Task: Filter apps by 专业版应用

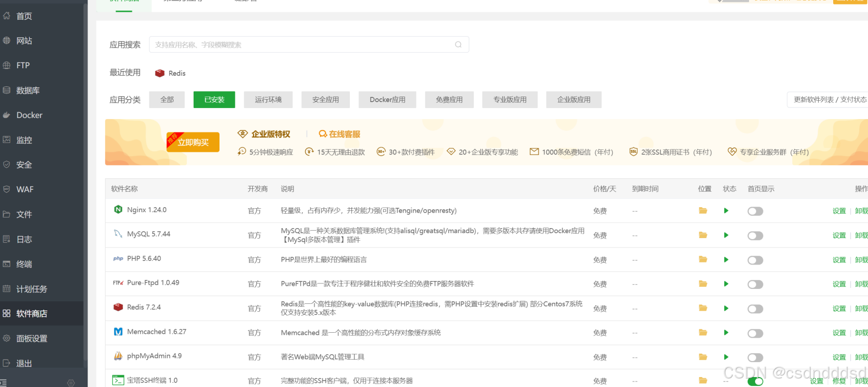Action: tap(510, 100)
